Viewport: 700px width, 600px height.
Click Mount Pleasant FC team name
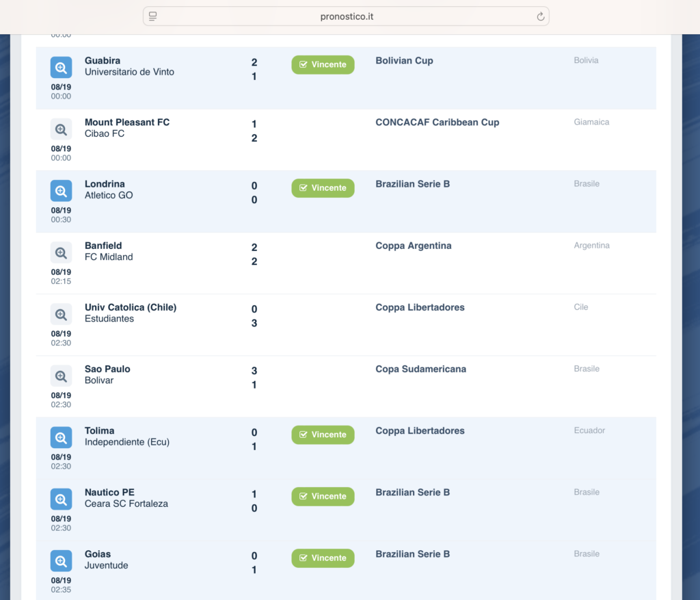click(x=127, y=122)
